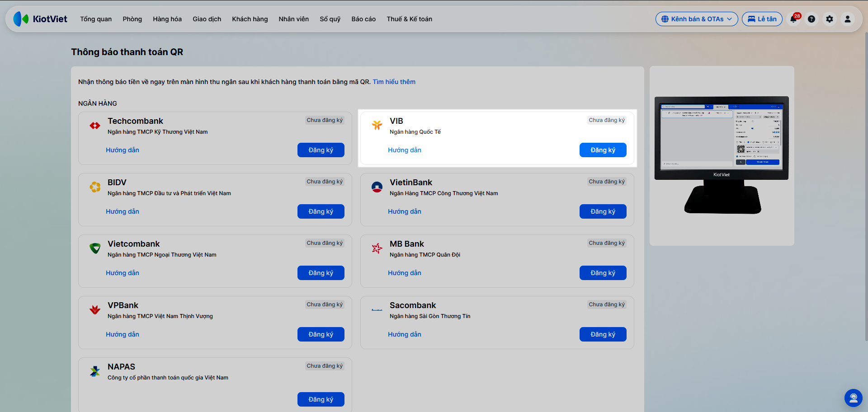Click the Techcombank logo icon
This screenshot has height=412, width=868.
[x=95, y=126]
